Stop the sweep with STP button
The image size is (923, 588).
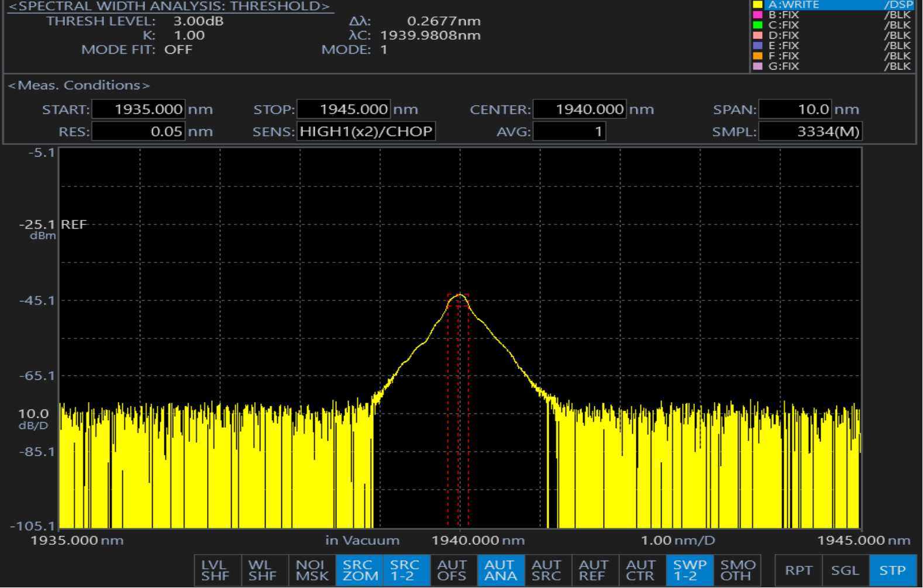tap(893, 570)
